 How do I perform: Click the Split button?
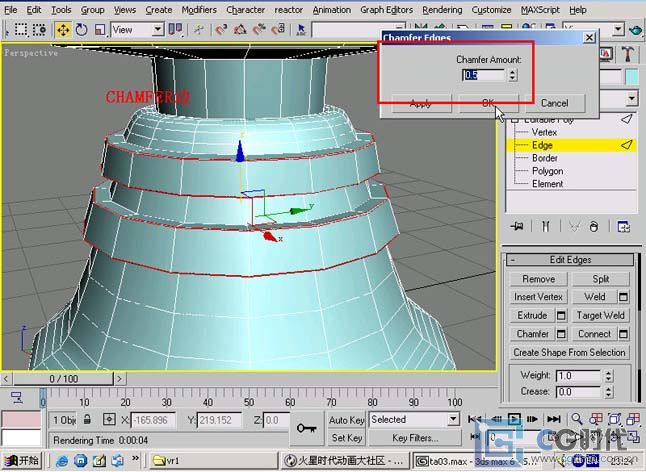(x=601, y=279)
